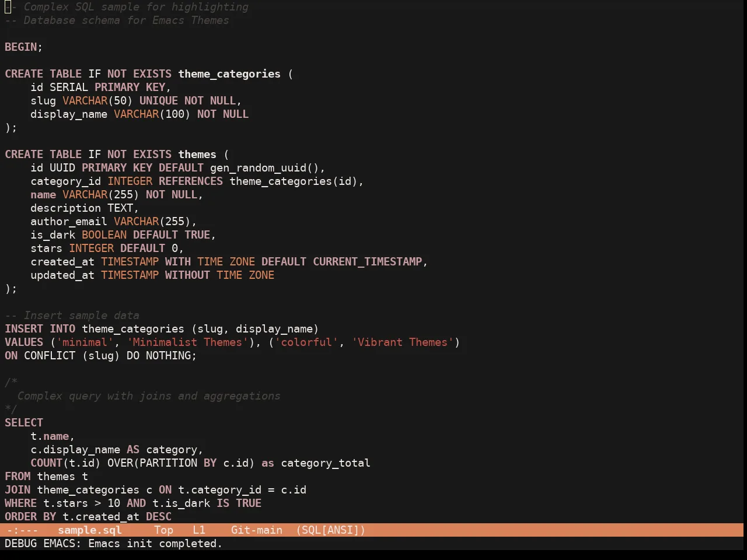Click the string 'minimal' in VALUES

(x=85, y=342)
